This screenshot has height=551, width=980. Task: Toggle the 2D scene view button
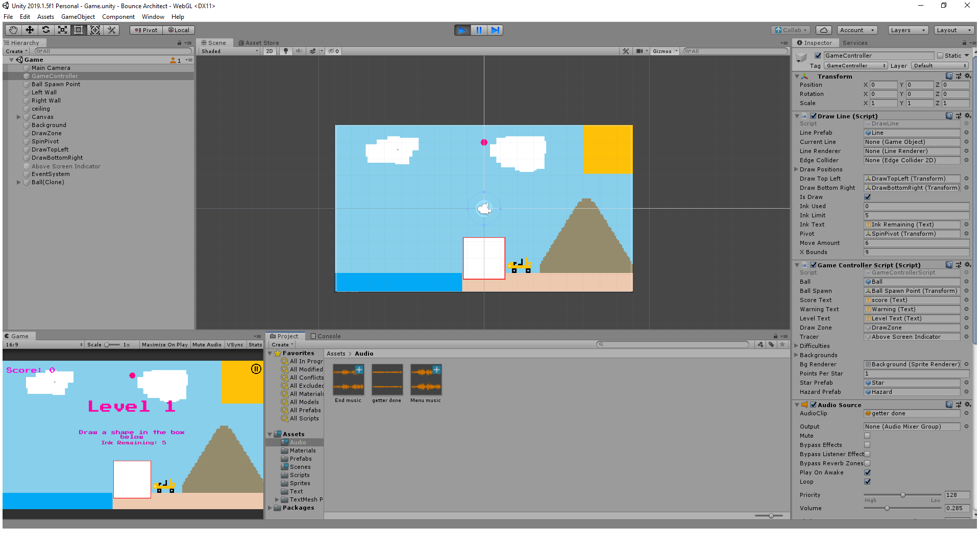click(x=269, y=51)
